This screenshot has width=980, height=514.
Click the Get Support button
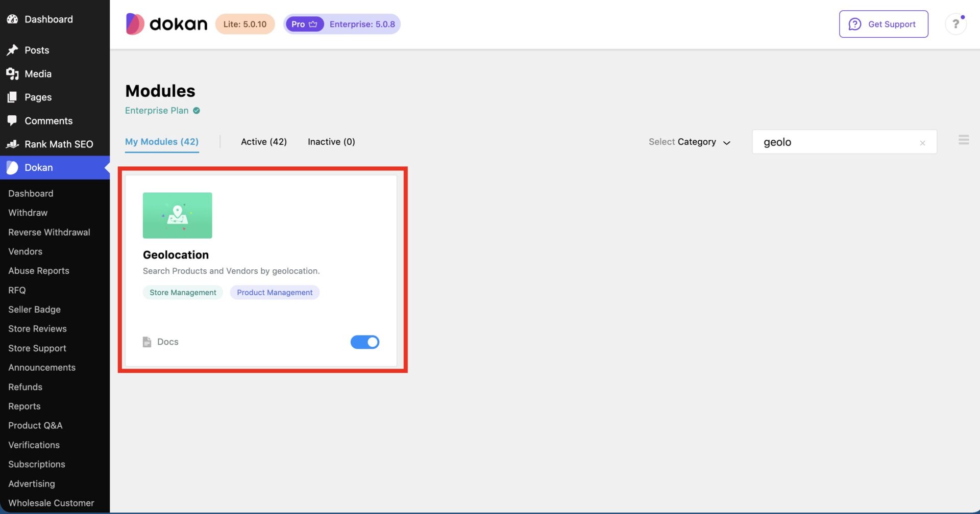click(884, 24)
